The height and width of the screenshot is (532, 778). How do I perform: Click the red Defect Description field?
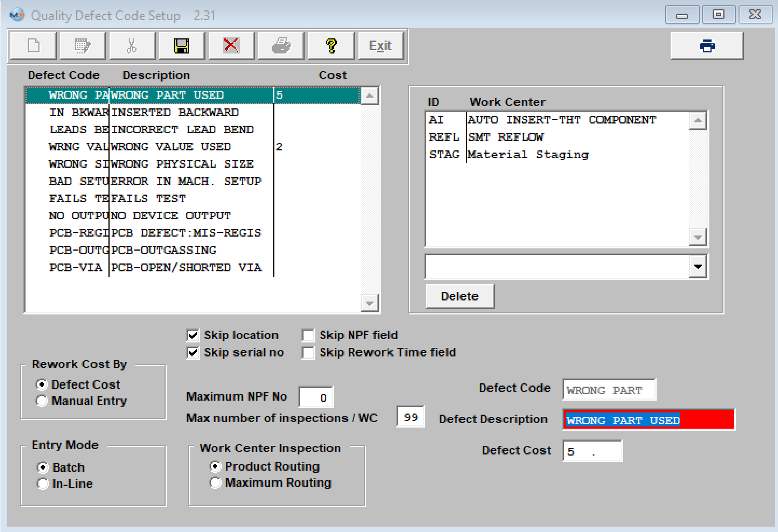click(x=648, y=420)
